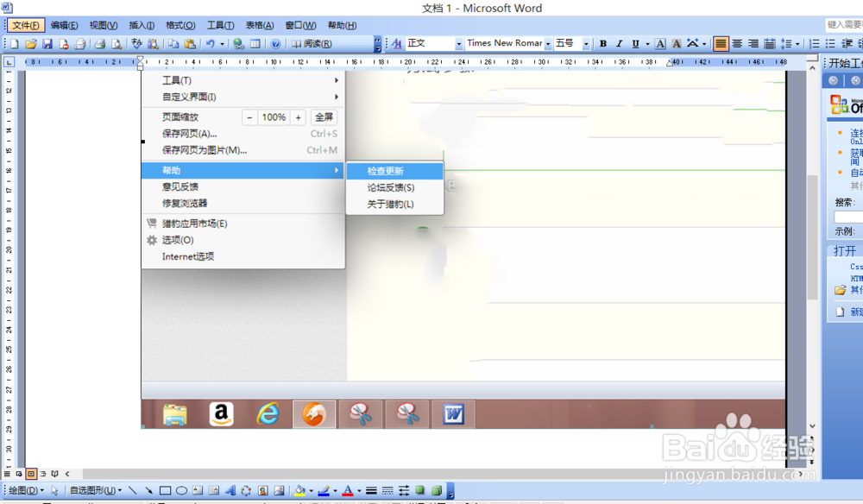The image size is (863, 504).
Task: Open the 文件 File menu
Action: click(25, 25)
